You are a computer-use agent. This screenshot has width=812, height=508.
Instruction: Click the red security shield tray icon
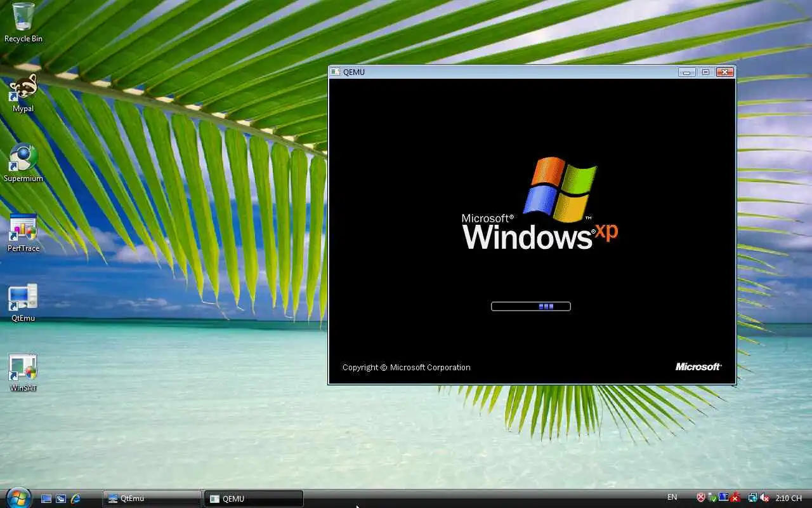pos(701,498)
